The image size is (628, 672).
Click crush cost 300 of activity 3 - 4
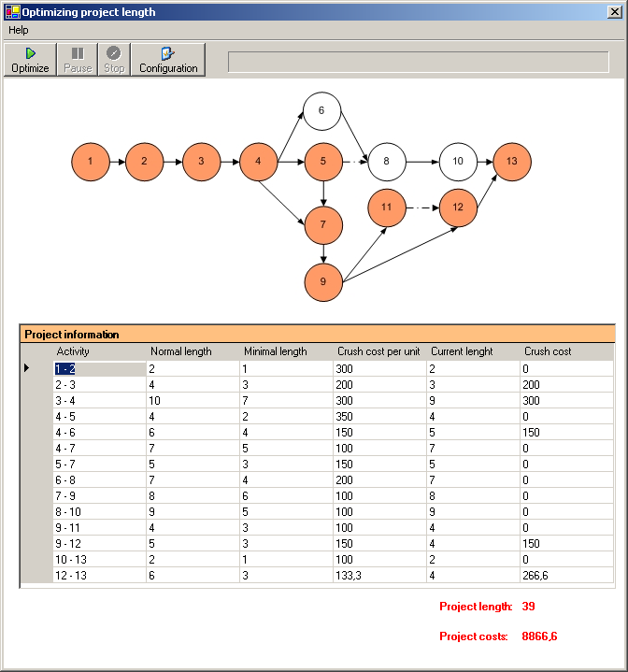tap(566, 401)
